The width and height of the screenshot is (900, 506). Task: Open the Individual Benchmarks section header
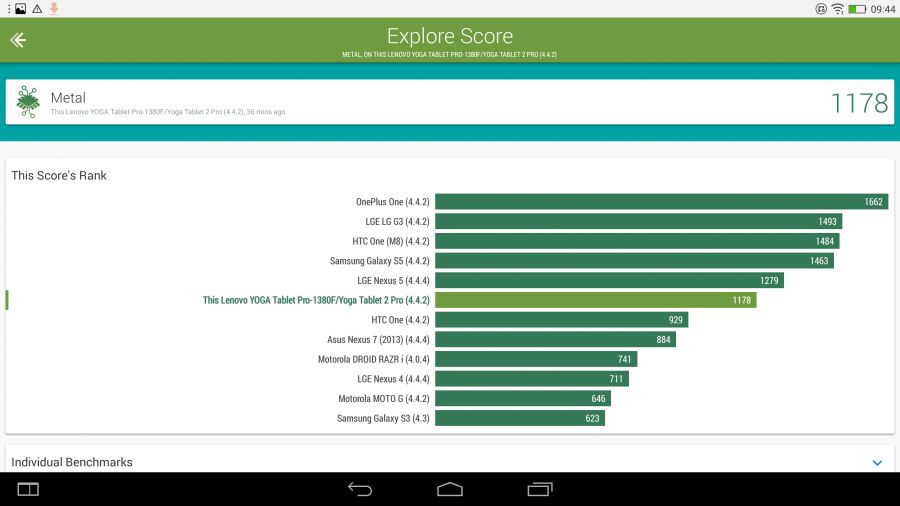[72, 462]
